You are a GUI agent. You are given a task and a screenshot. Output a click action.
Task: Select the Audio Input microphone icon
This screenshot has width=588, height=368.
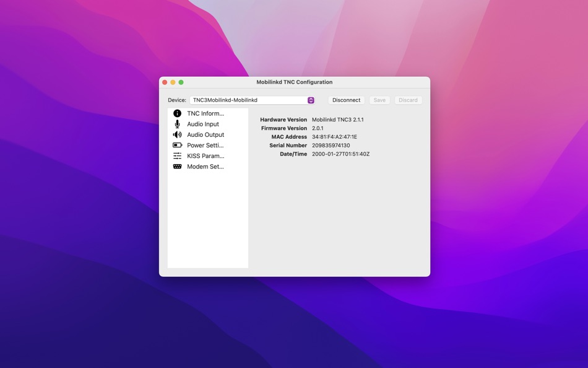point(177,124)
